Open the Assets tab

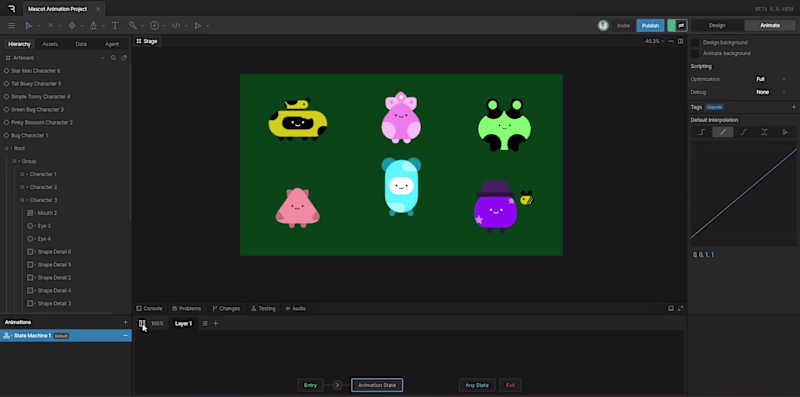pos(50,44)
